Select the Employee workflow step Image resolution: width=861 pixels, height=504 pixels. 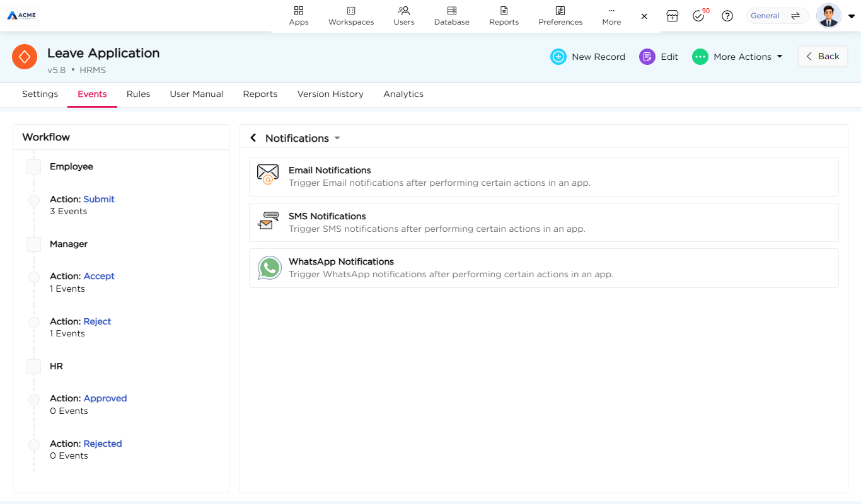71,166
